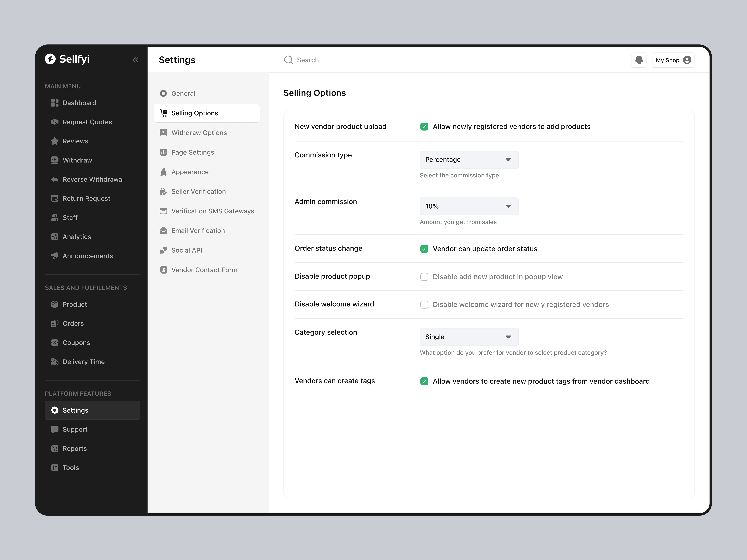Expand the Admin commission percentage dropdown
The image size is (747, 560).
(x=469, y=206)
